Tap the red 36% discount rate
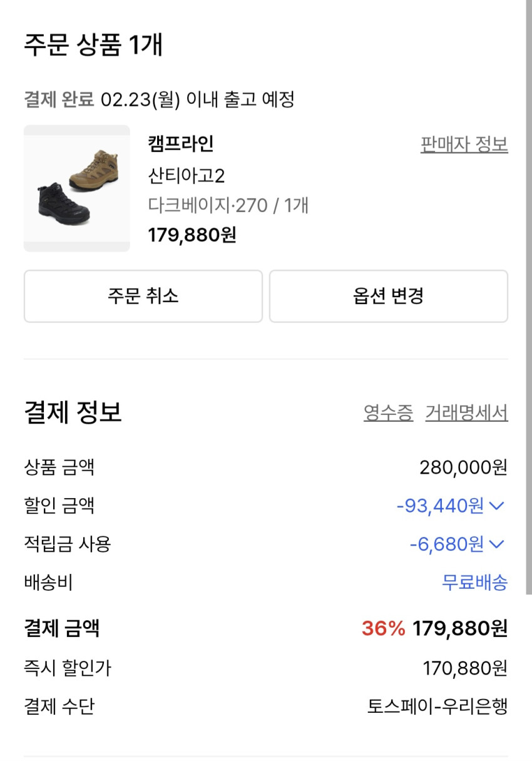The width and height of the screenshot is (532, 761). point(383,628)
